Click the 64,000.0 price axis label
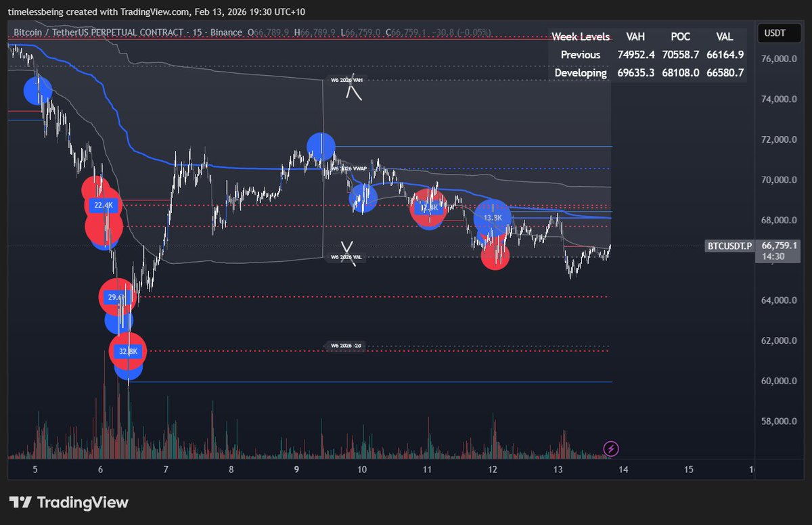 (x=780, y=300)
